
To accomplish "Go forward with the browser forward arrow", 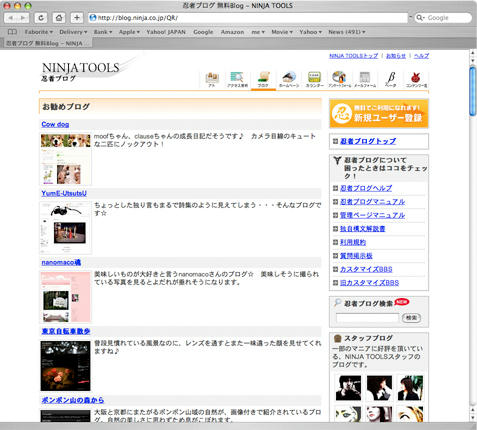I will point(23,18).
